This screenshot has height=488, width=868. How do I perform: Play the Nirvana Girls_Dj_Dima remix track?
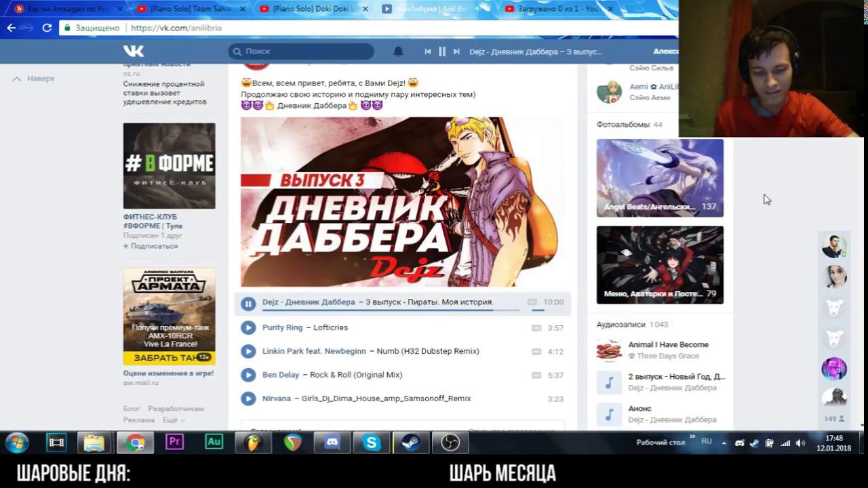pyautogui.click(x=248, y=399)
